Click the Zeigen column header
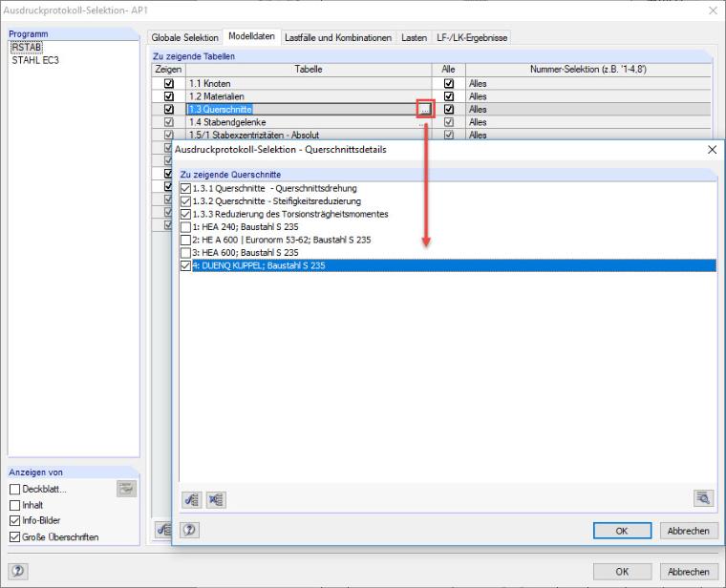The image size is (726, 588). [168, 70]
